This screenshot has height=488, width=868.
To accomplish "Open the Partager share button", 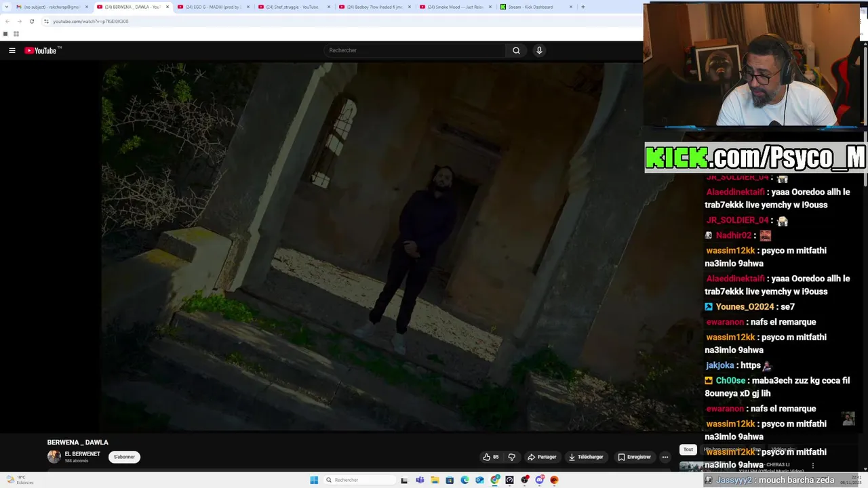I will click(x=542, y=457).
